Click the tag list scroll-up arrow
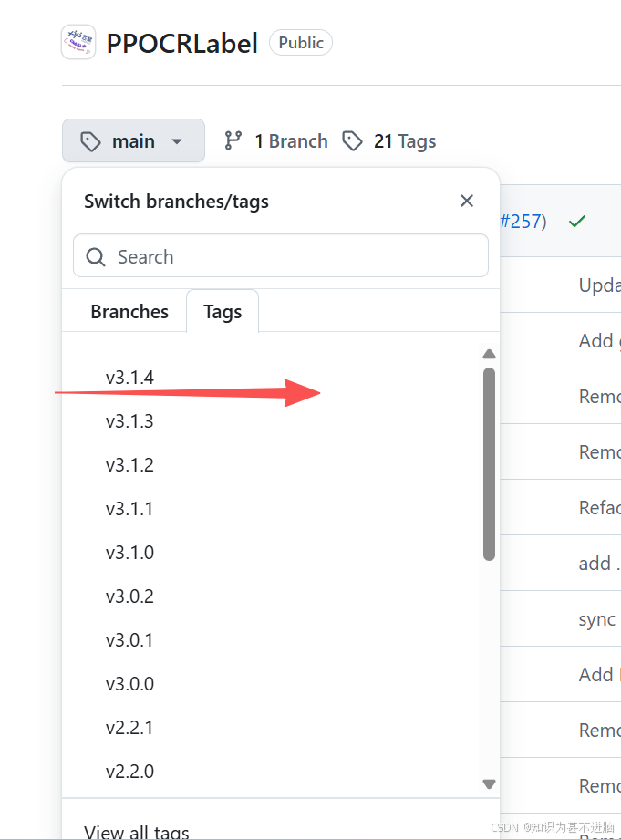The image size is (621, 840). (x=489, y=354)
